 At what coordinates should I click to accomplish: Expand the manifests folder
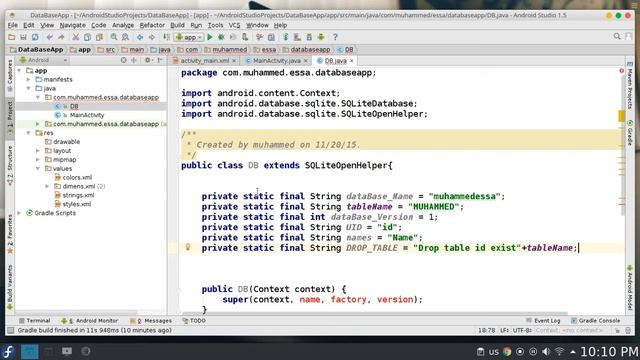tap(29, 80)
